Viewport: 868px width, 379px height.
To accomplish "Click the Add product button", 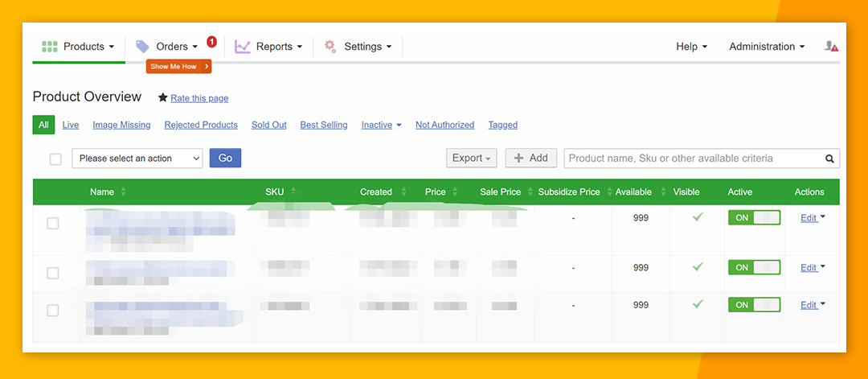I will tap(530, 159).
